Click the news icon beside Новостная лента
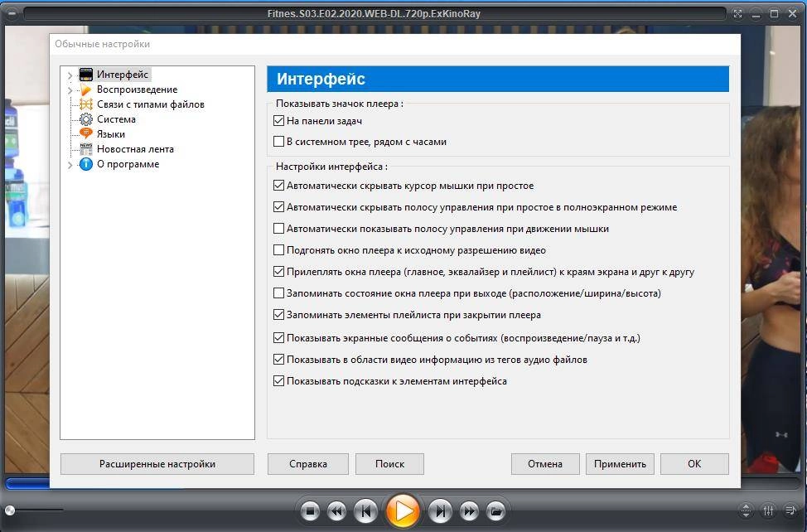807x532 pixels. [86, 149]
